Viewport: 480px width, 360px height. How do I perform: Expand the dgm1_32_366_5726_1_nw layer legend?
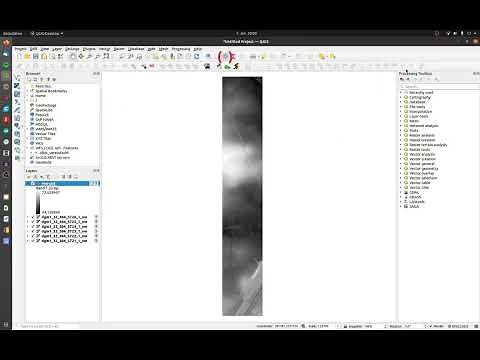click(28, 217)
